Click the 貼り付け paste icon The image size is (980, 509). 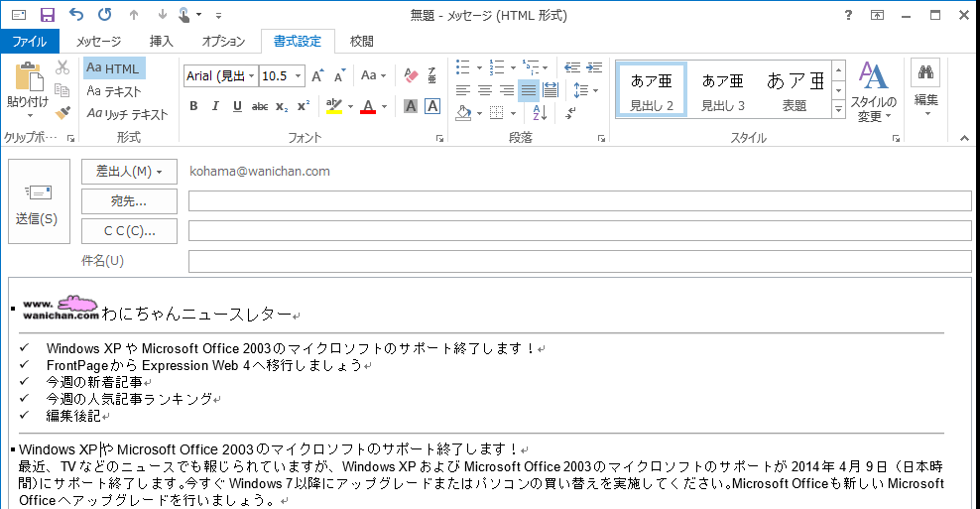(28, 77)
